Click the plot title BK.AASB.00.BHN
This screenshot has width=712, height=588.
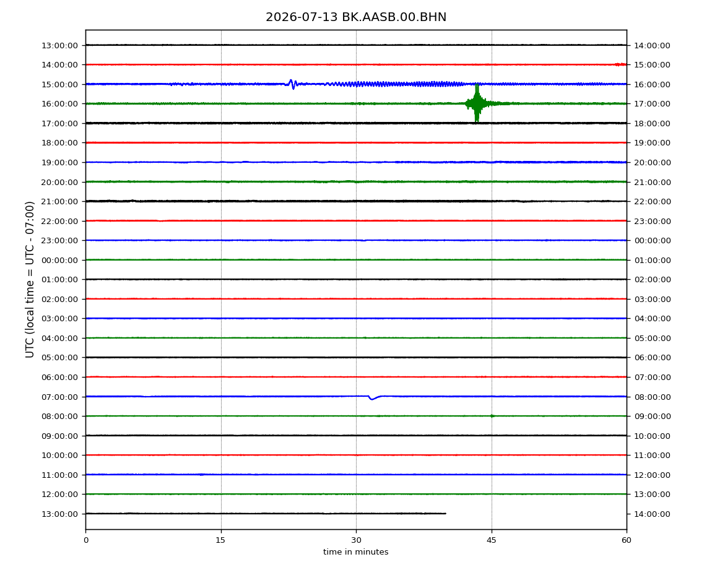click(356, 17)
